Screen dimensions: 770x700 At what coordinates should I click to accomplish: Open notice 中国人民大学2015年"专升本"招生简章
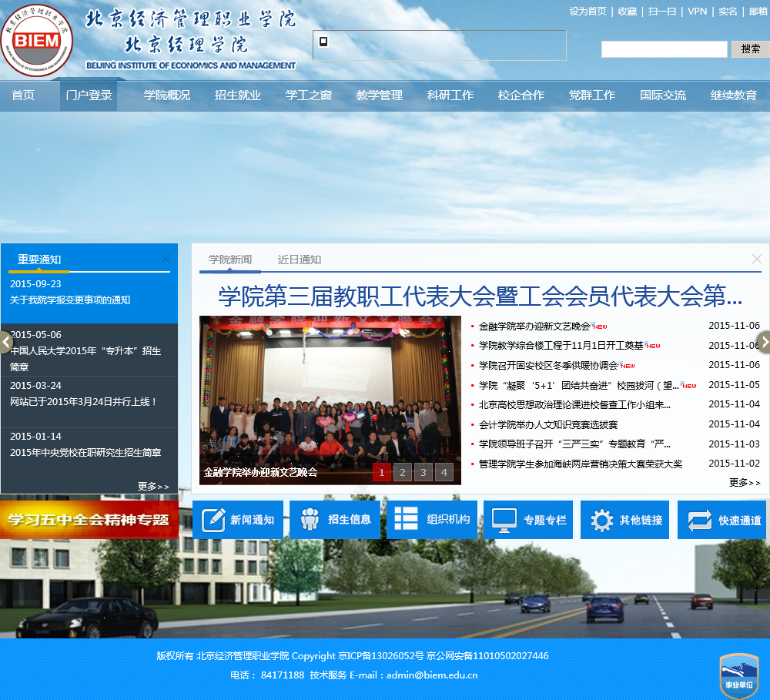(85, 359)
